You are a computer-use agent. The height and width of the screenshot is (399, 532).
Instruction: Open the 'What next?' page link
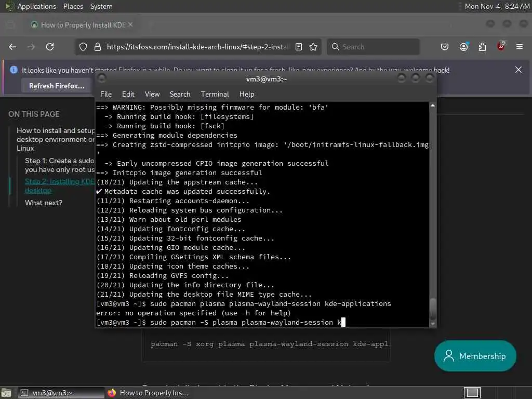click(x=44, y=203)
